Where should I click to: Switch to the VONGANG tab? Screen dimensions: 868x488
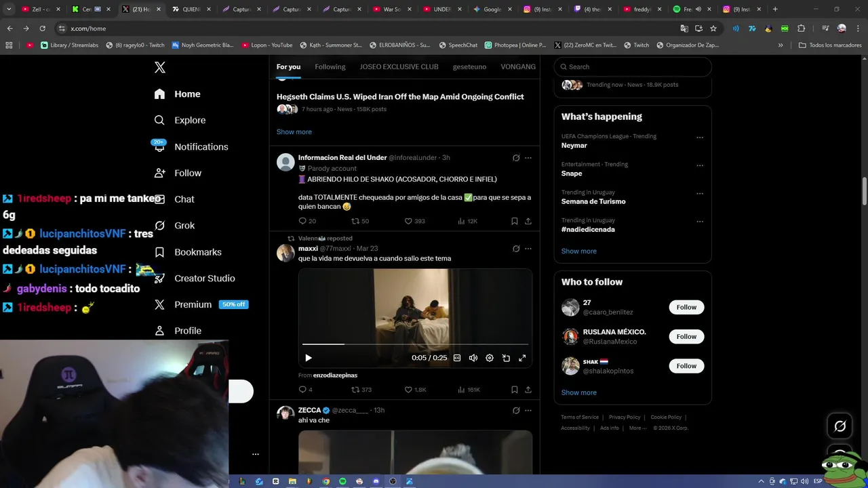coord(518,66)
